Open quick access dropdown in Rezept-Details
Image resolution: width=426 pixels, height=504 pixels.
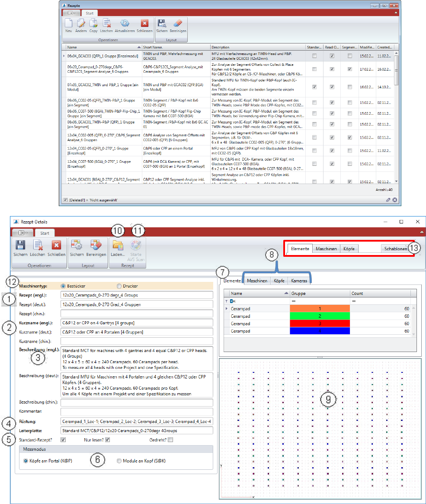point(23,233)
